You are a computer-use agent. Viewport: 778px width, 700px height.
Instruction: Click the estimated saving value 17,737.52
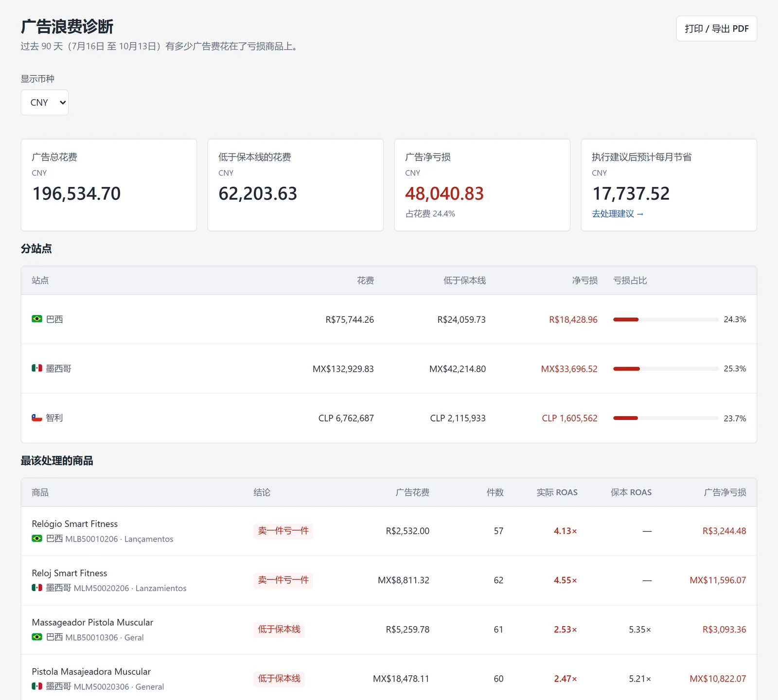point(631,193)
